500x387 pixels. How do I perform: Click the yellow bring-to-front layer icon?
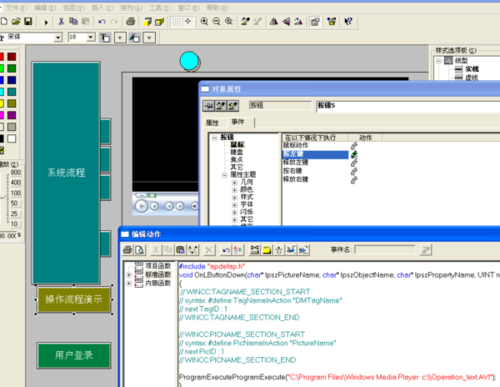coord(147,22)
